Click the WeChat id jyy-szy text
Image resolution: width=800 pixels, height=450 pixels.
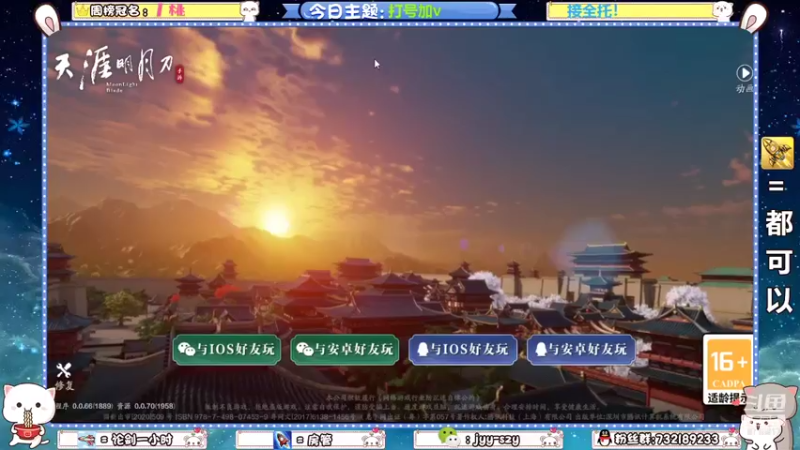(x=496, y=439)
